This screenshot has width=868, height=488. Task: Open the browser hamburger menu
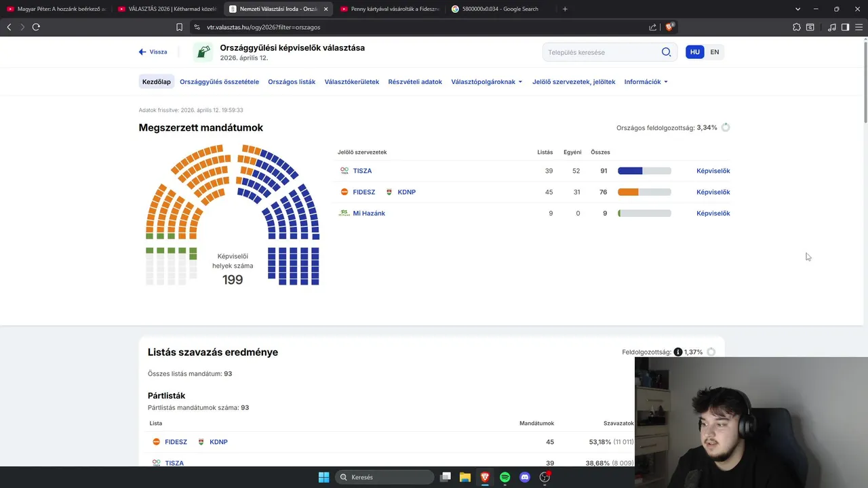pos(858,27)
